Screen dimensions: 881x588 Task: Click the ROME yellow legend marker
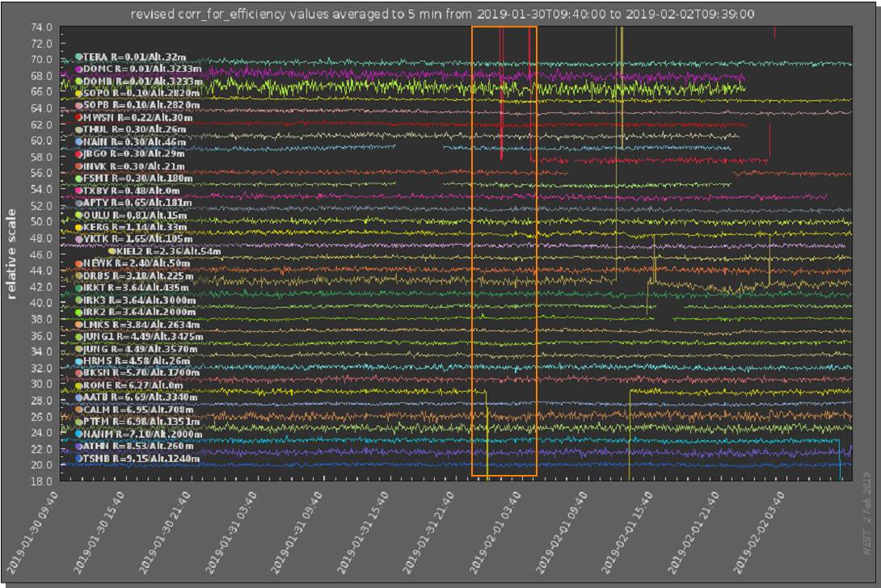[79, 385]
